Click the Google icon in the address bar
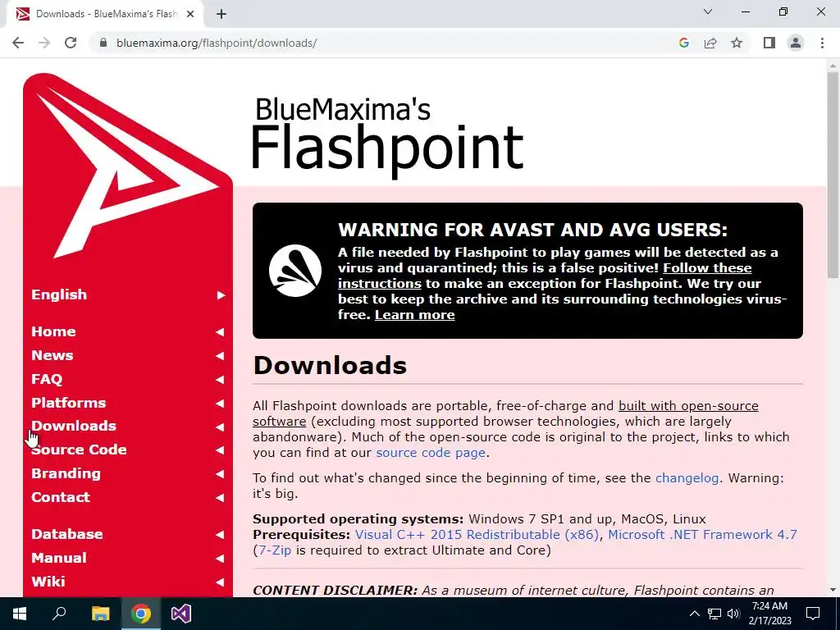840x630 pixels. pos(683,43)
